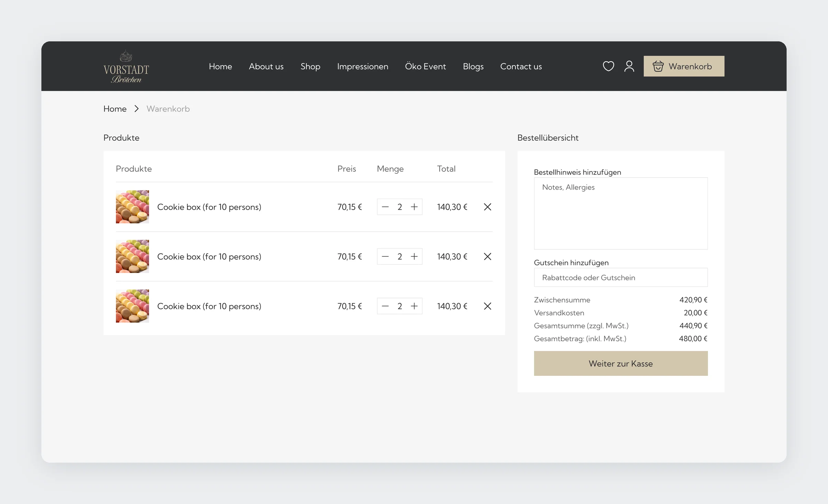Screen dimensions: 828x504
Task: Open the wishlist heart icon
Action: pyautogui.click(x=608, y=66)
